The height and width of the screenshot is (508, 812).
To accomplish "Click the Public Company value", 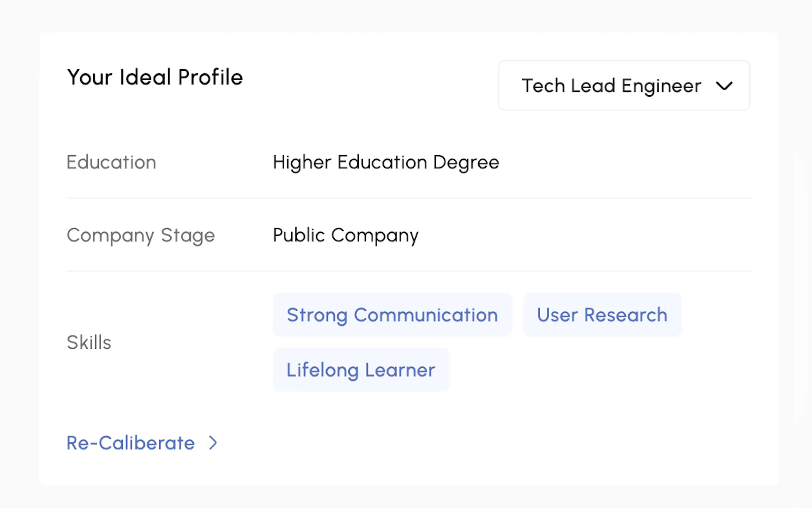I will tap(345, 235).
